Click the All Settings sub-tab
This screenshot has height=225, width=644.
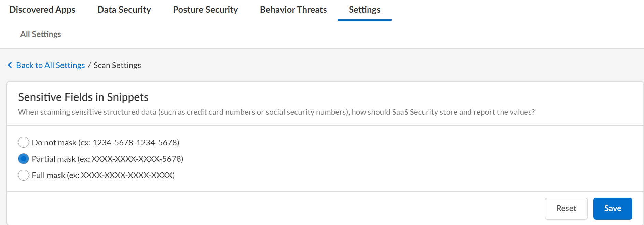41,34
